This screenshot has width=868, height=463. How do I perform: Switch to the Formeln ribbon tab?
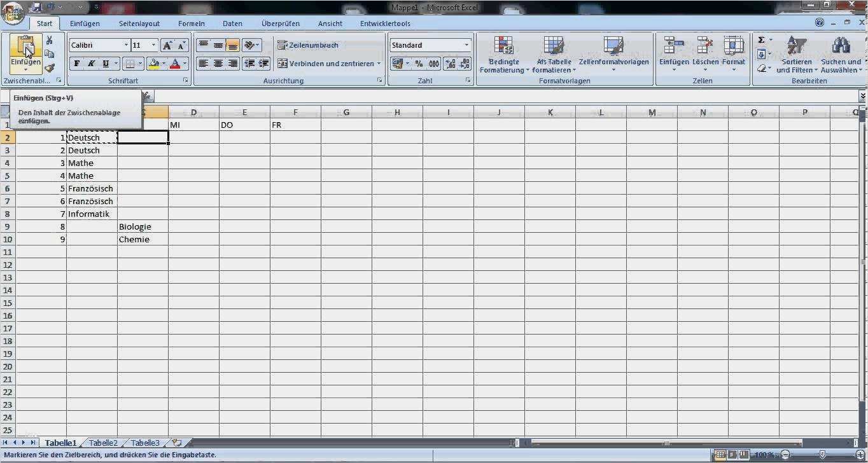pyautogui.click(x=191, y=24)
